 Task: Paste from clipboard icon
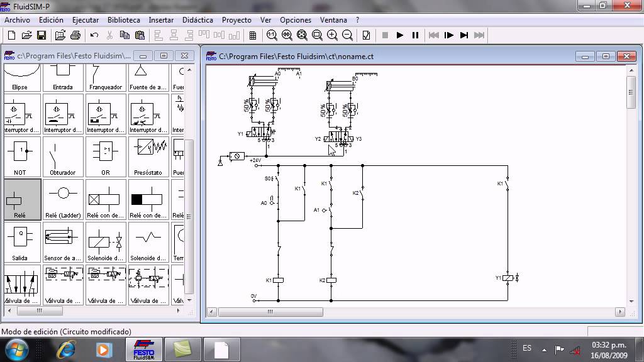click(140, 35)
